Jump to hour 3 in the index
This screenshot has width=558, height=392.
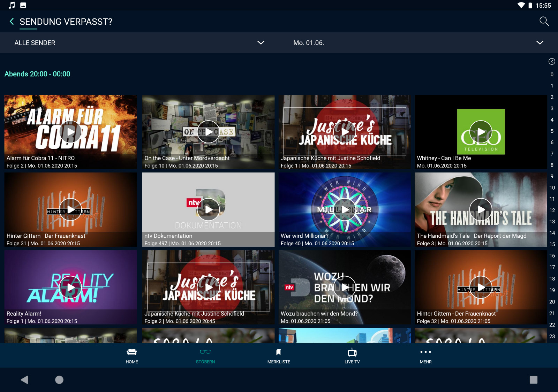(x=552, y=108)
